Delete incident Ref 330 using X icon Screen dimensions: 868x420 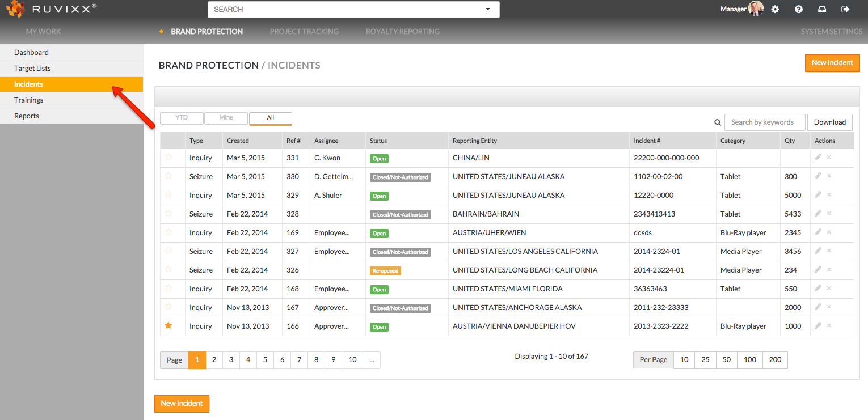click(829, 176)
